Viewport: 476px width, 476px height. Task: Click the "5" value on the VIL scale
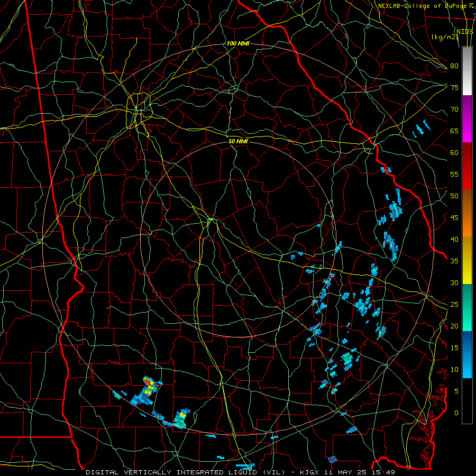click(456, 391)
